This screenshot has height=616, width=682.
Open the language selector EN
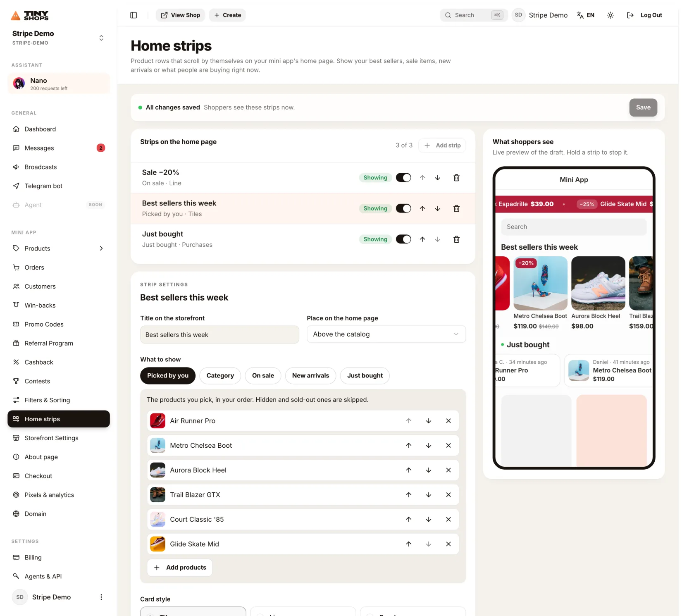tap(586, 15)
